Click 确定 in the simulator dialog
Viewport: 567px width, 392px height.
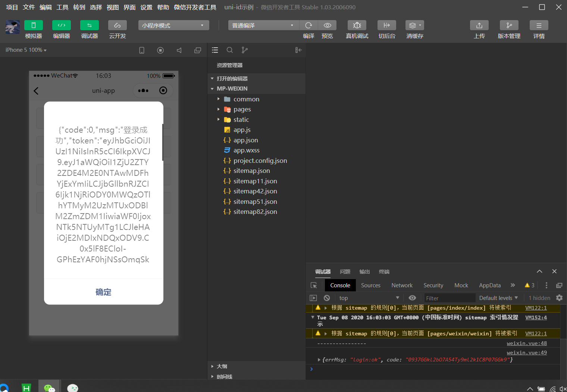(x=104, y=292)
